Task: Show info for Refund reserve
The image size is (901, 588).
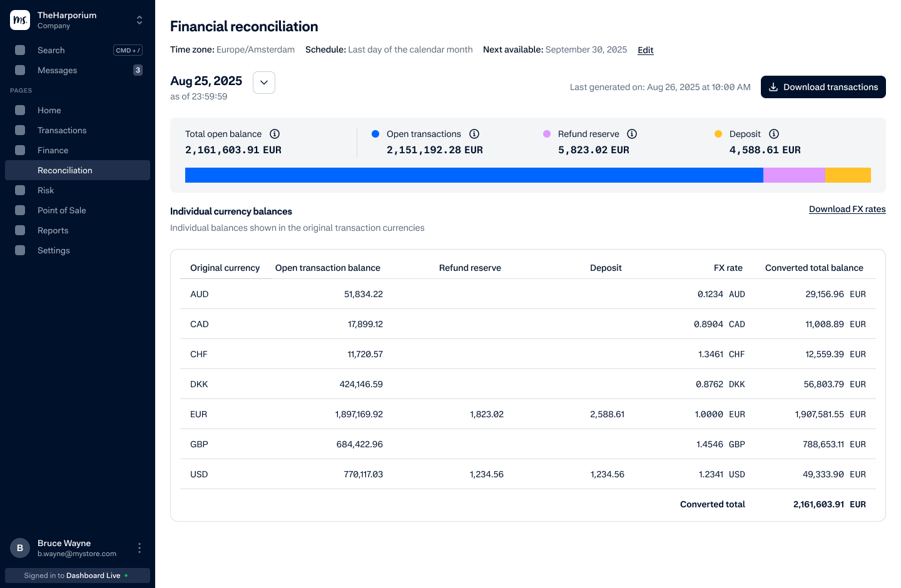Action: coord(632,134)
